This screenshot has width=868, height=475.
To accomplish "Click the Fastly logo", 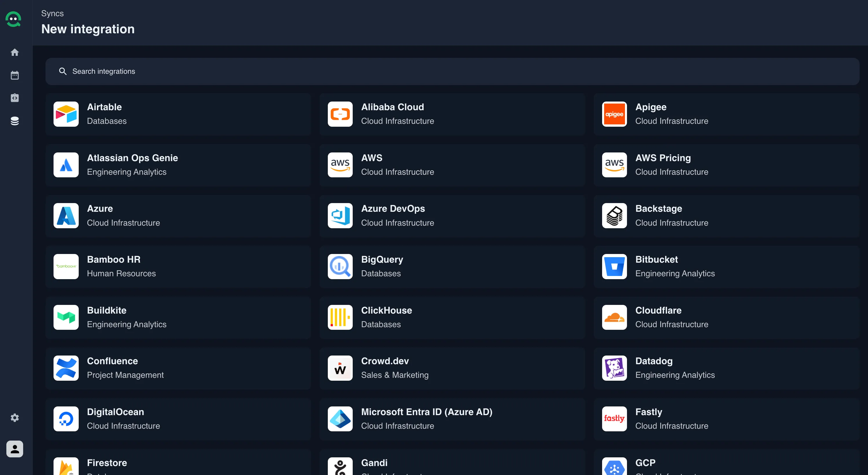I will coord(614,419).
